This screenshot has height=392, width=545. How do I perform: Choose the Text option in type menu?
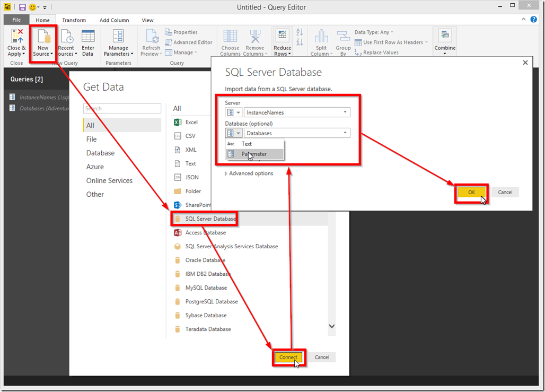[255, 144]
